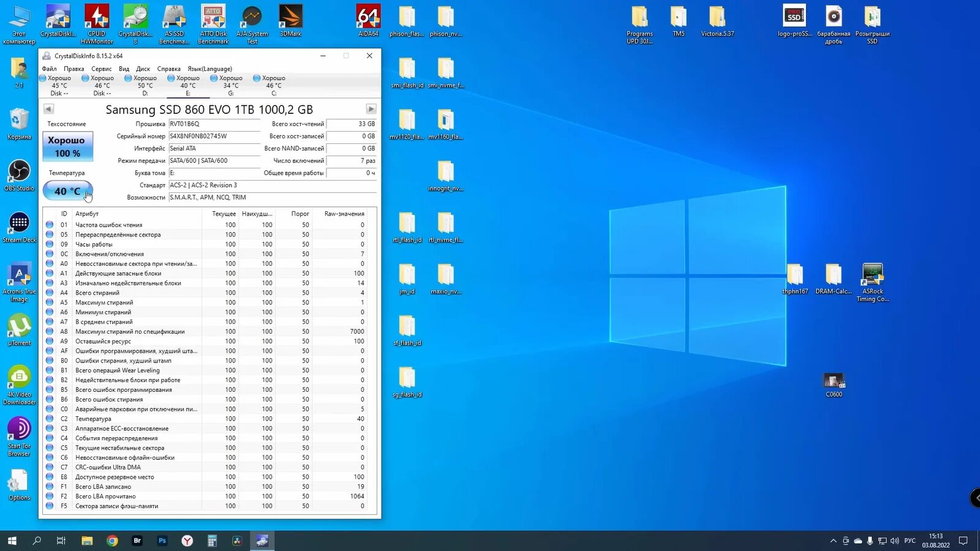This screenshot has width=980, height=551.
Task: Open the AIDA64 desktop icon
Action: (x=368, y=21)
